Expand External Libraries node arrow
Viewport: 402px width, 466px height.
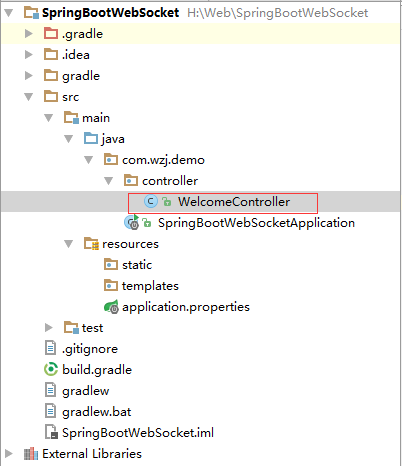(9, 454)
